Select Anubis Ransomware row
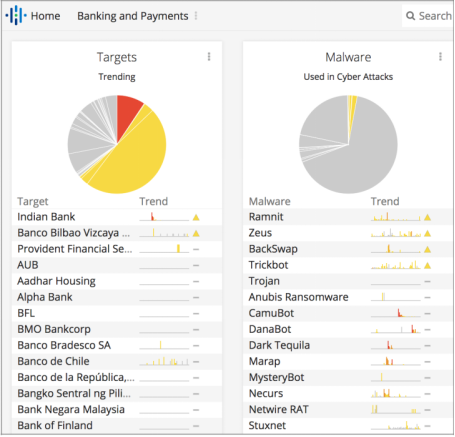This screenshot has width=455, height=437. point(348,297)
